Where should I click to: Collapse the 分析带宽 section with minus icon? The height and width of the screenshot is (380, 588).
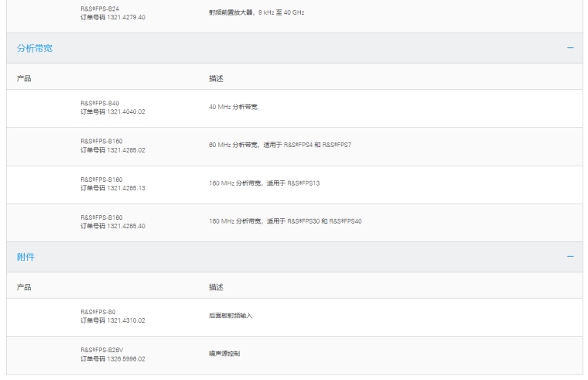click(570, 49)
